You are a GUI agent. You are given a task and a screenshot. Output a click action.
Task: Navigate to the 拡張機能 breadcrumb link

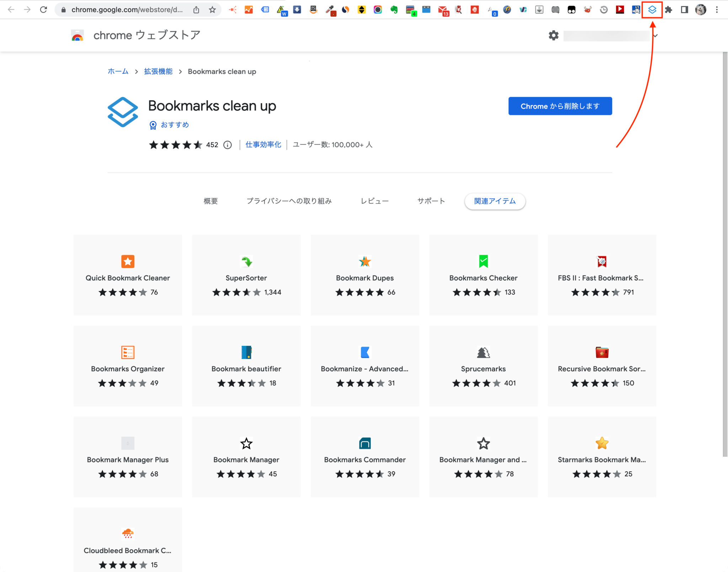point(158,71)
